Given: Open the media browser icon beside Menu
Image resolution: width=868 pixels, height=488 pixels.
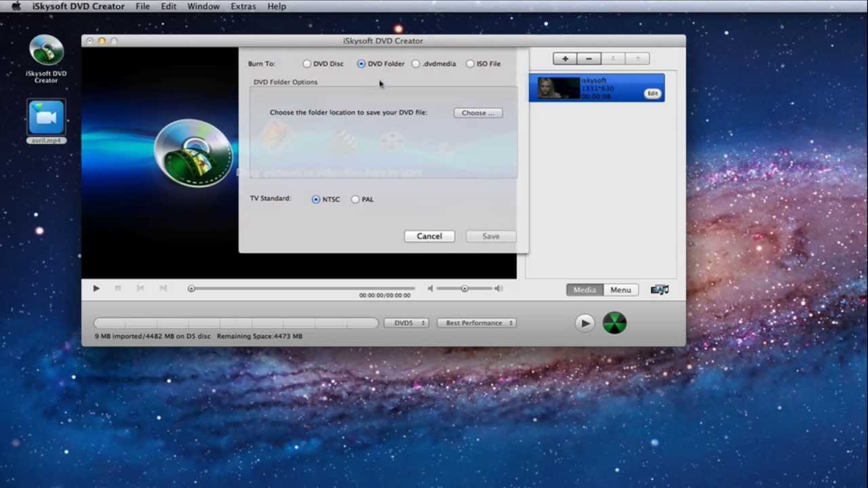Looking at the screenshot, I should click(660, 289).
